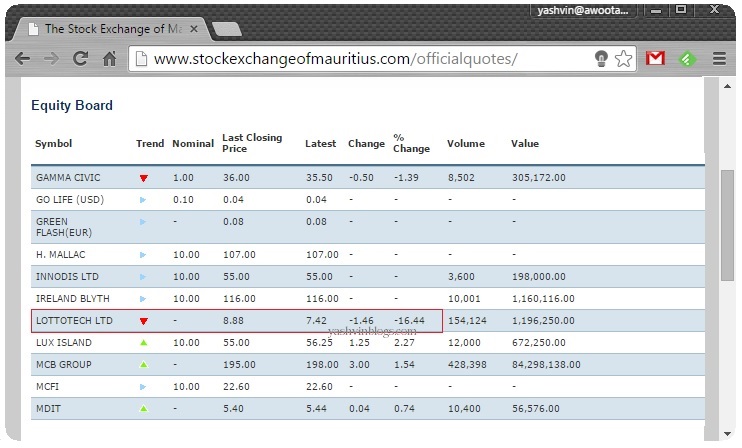
Task: Click the MCB GROUP symbol row
Action: [64, 365]
